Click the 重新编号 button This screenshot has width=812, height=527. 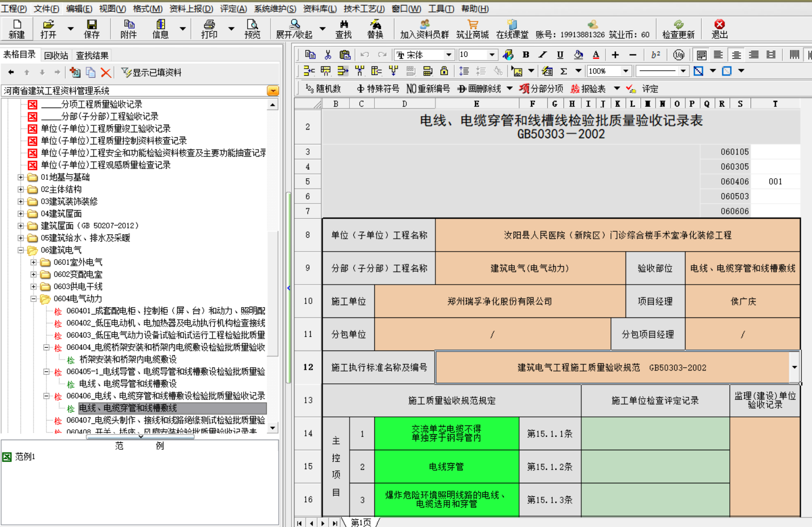(428, 89)
